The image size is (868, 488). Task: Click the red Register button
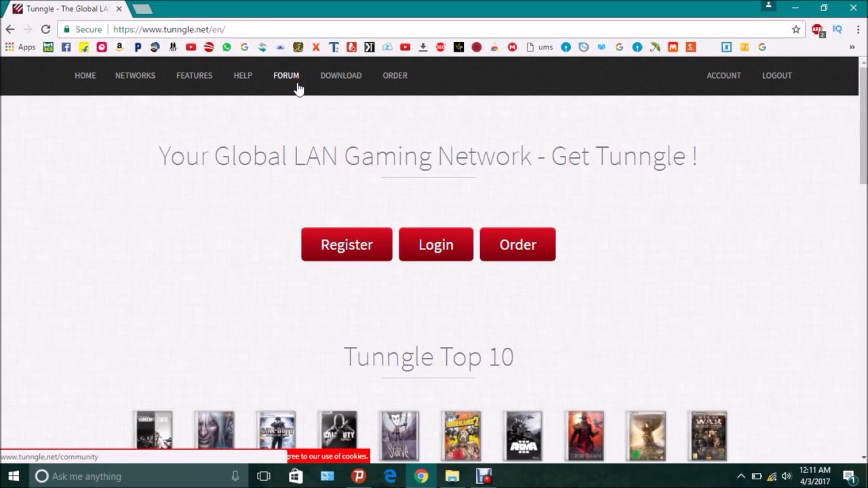coord(347,245)
